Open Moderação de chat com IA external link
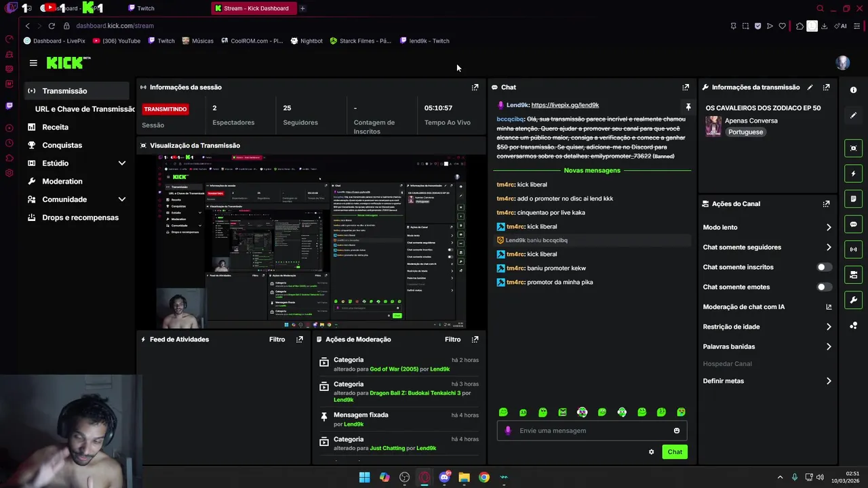The image size is (868, 488). click(828, 307)
